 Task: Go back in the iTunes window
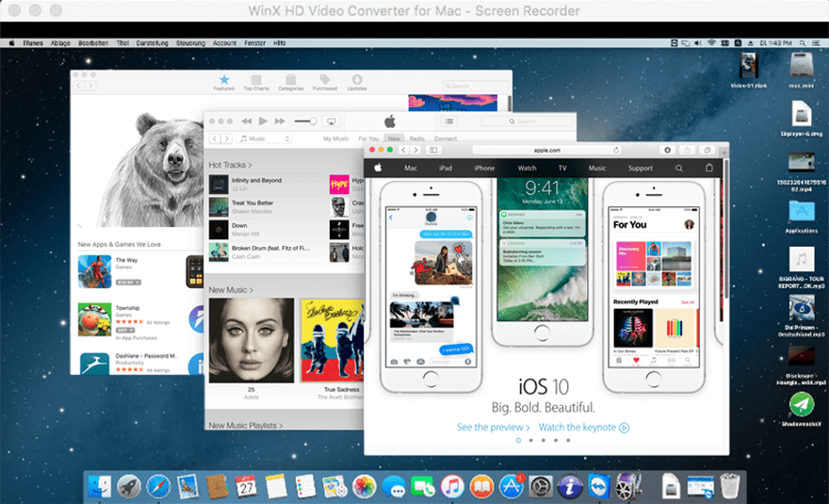(215, 138)
